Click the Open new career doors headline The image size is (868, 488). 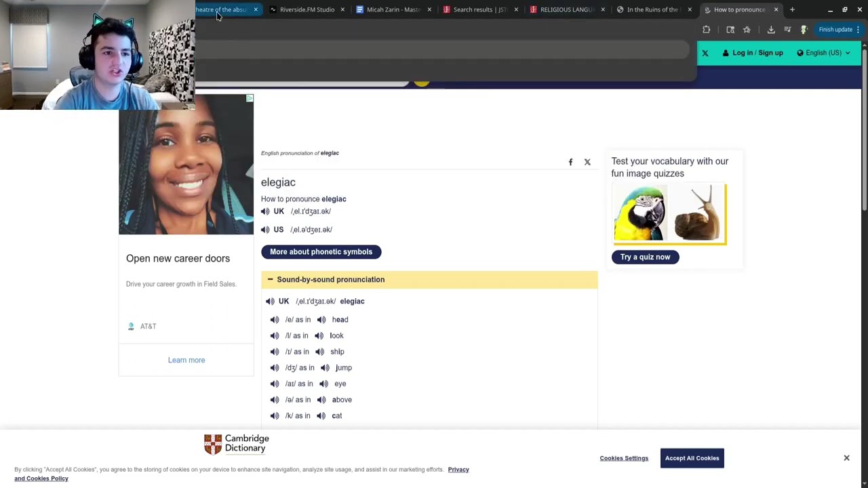[x=178, y=259]
